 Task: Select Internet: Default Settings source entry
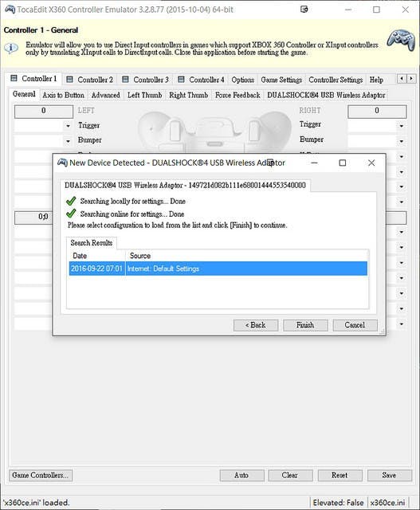point(246,269)
